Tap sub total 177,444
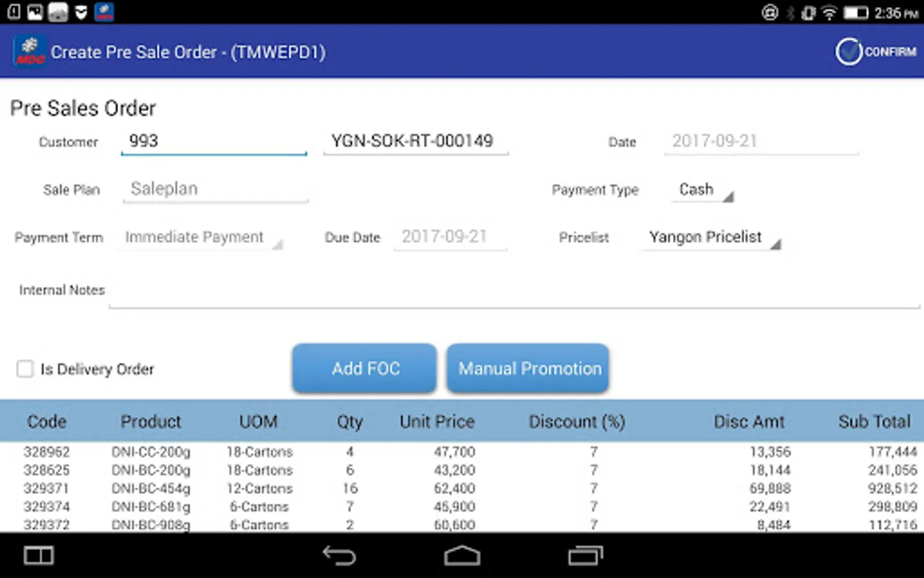 click(893, 452)
